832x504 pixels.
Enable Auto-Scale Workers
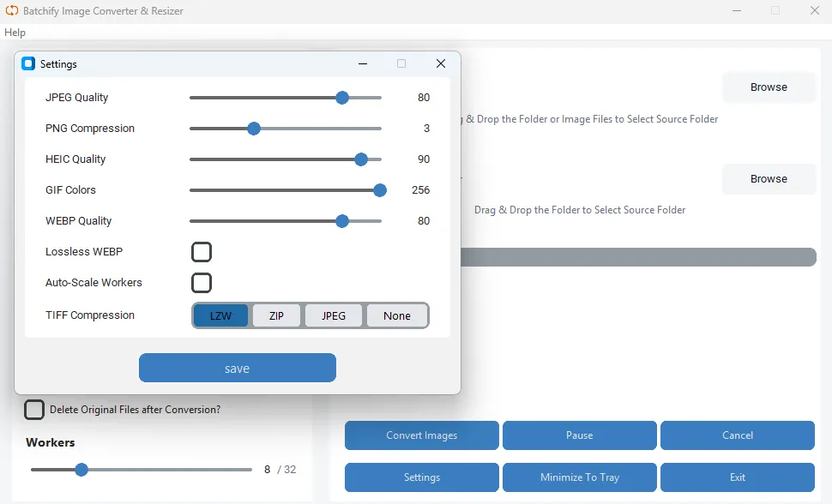[x=201, y=282]
